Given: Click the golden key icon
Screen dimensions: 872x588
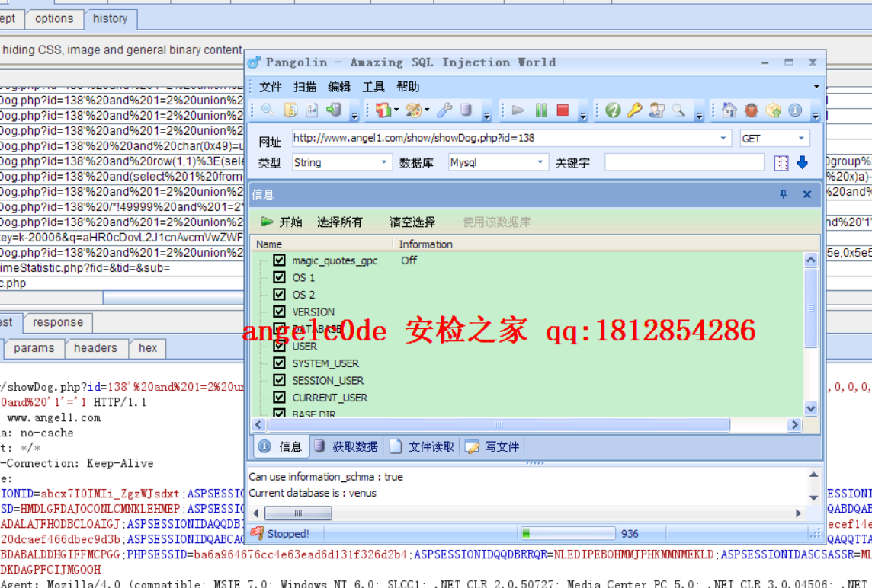Looking at the screenshot, I should [634, 110].
